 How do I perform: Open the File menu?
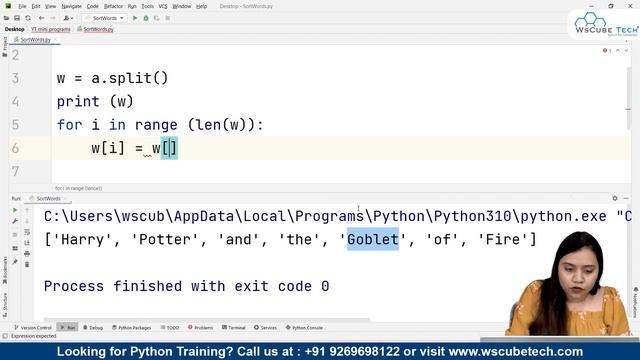coord(22,6)
